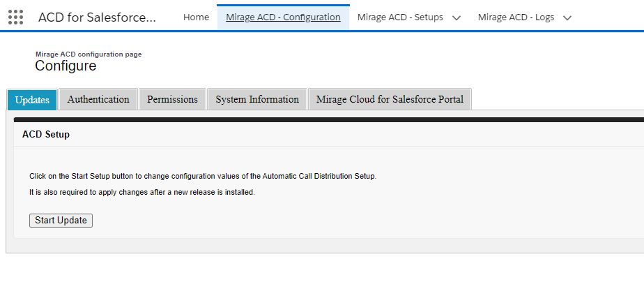Click the Start Update button
Image resolution: width=644 pixels, height=289 pixels.
61,221
